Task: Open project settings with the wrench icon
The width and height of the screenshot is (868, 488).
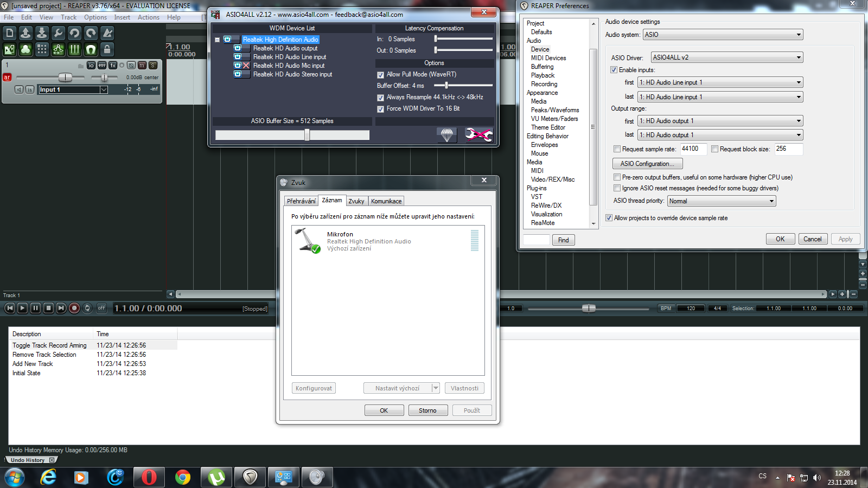Action: tap(58, 33)
